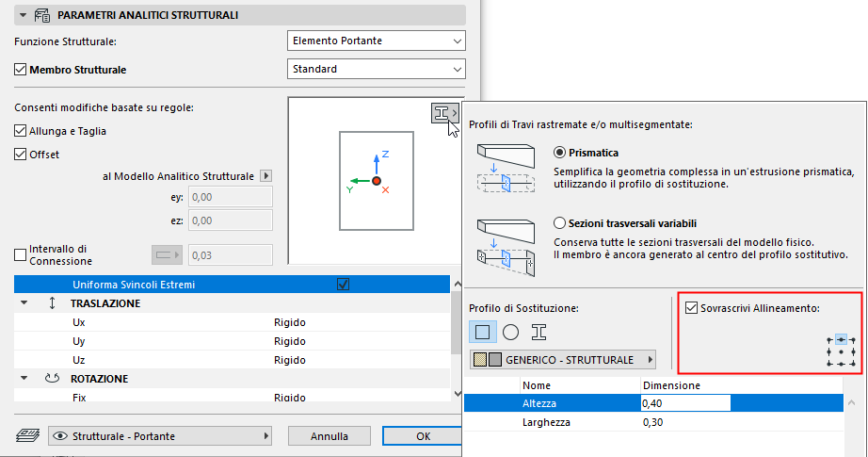Open the profile substitution flyout button
Viewport: 868px width, 457px height.
tap(445, 113)
